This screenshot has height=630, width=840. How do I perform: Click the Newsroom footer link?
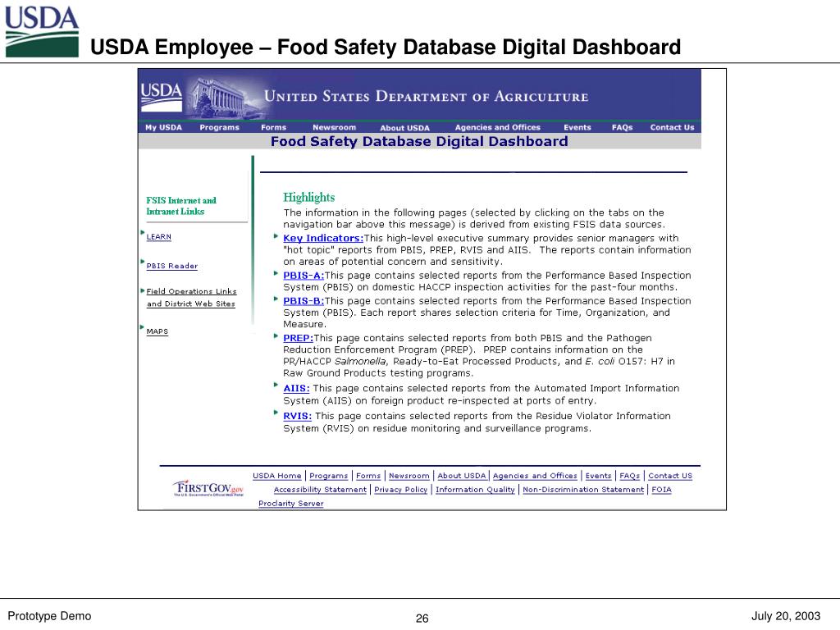coord(409,476)
